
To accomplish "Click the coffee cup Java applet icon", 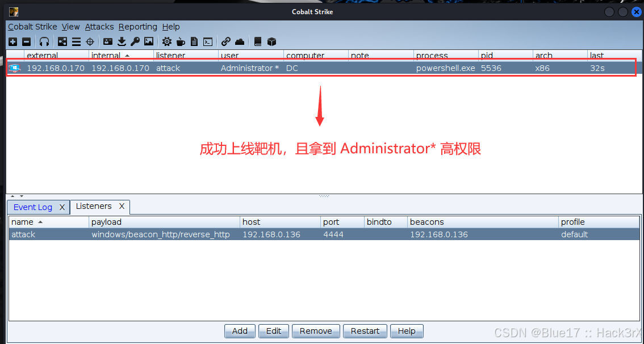I will coord(181,41).
